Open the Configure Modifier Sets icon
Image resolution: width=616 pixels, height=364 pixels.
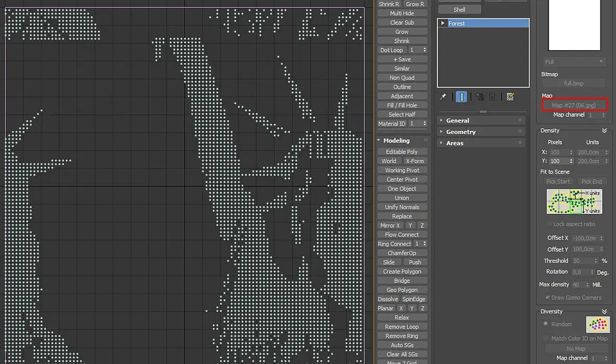(x=511, y=96)
